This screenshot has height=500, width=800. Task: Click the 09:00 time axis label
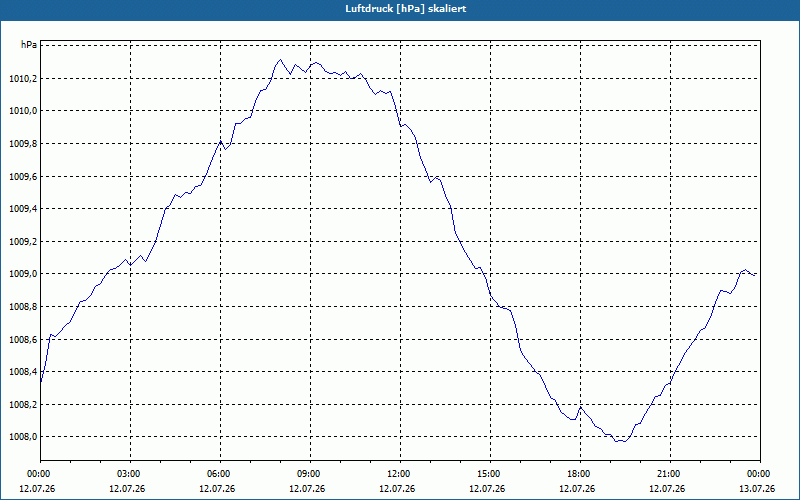click(x=310, y=474)
